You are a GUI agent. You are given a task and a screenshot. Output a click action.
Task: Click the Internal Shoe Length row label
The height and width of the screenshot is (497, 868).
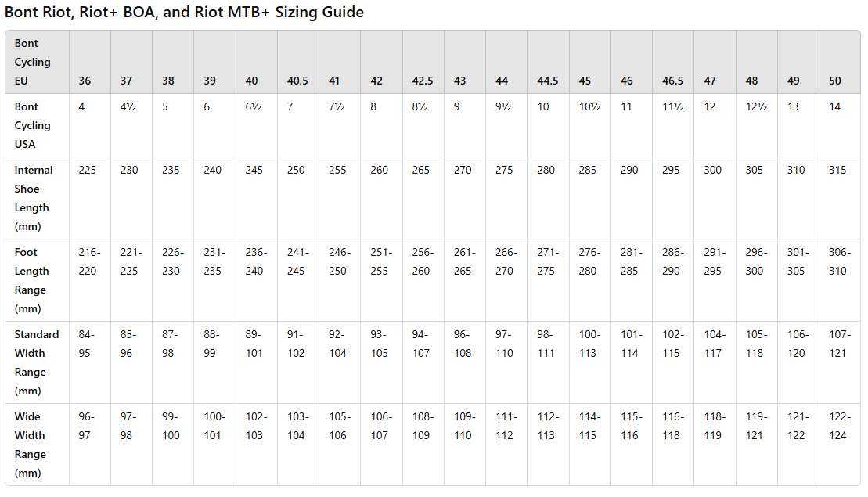[x=34, y=198]
